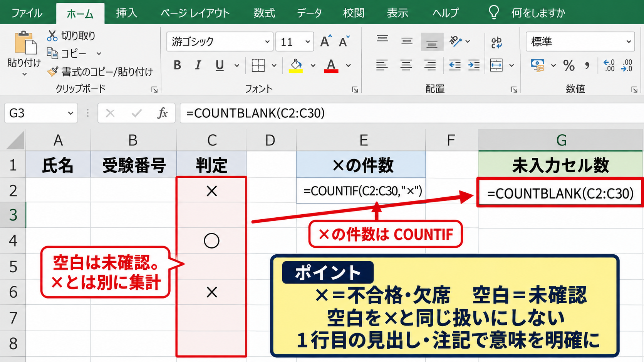Click the accounting number format icon
The width and height of the screenshot is (644, 362).
coord(537,65)
